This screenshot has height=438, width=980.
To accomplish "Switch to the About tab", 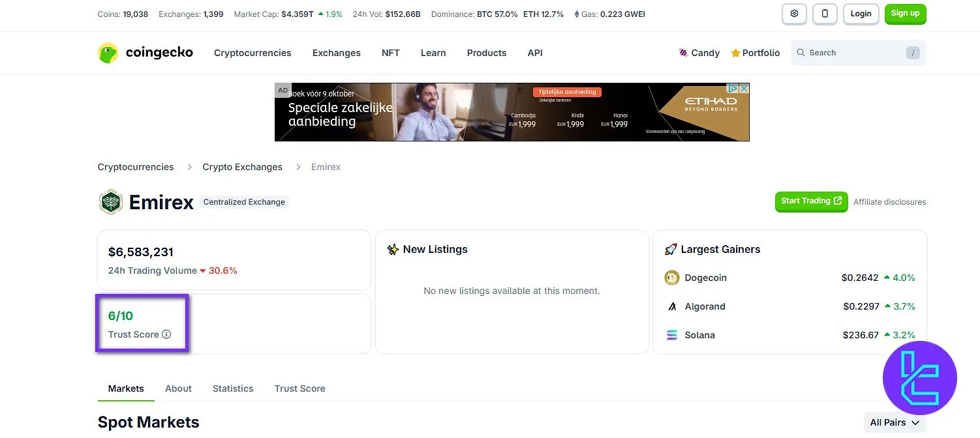I will click(178, 388).
